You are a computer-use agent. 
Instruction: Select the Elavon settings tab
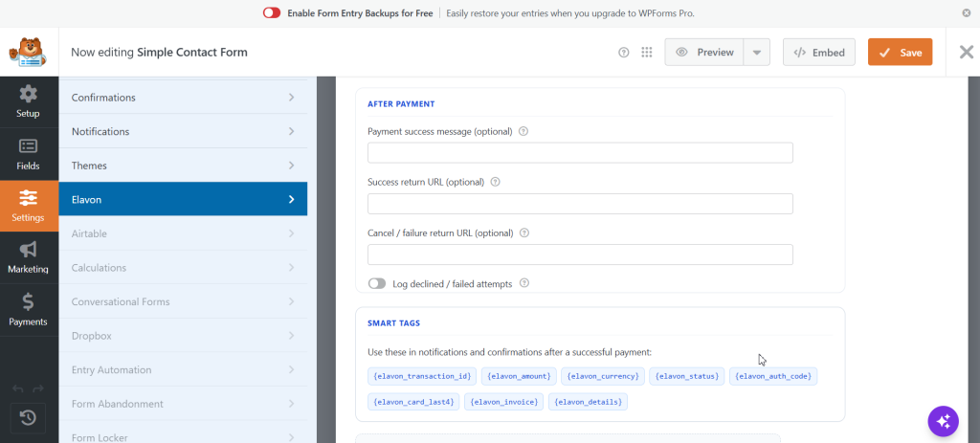183,199
